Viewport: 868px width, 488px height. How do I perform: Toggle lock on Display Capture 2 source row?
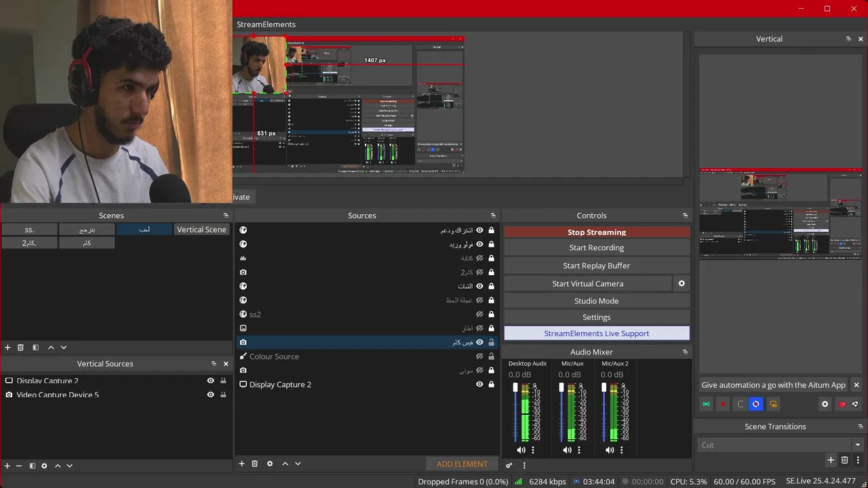(491, 384)
